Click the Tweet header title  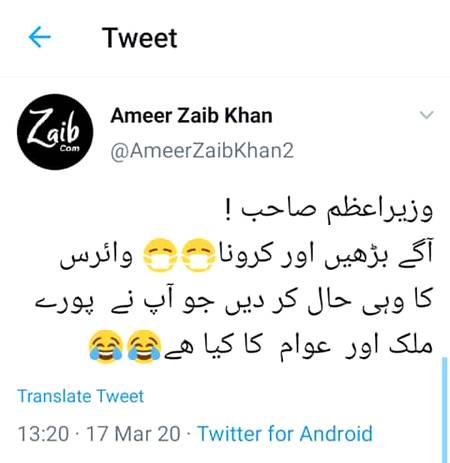[139, 38]
